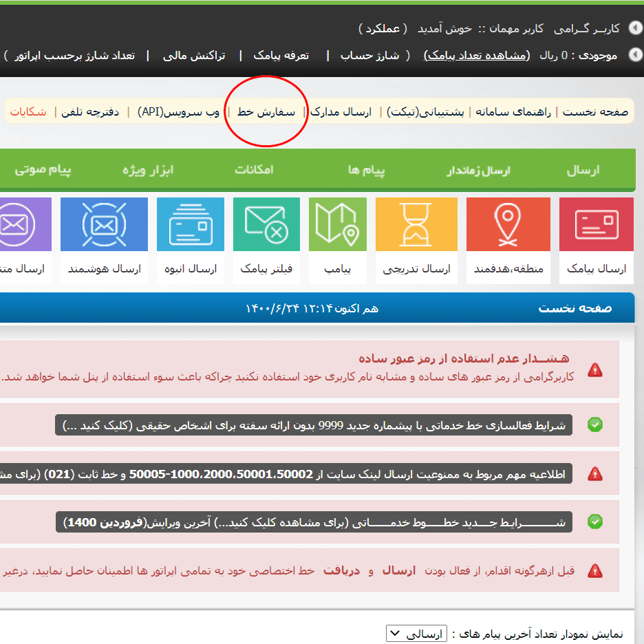The image size is (644, 644).
Task: Open تراکنش مالی link
Action: (x=194, y=55)
